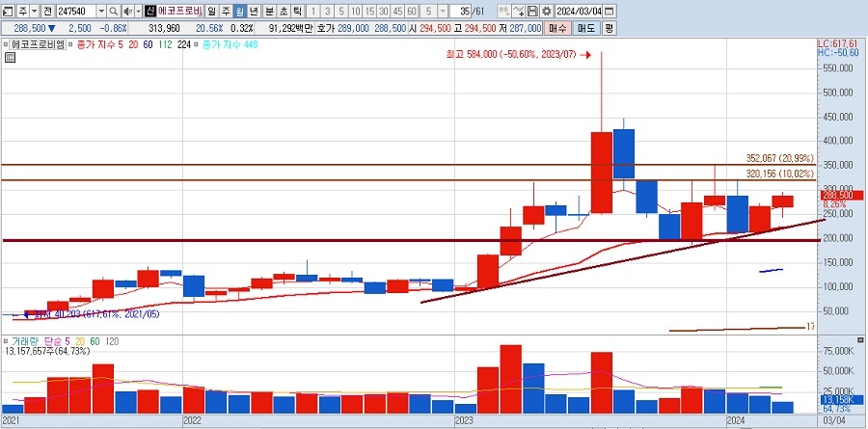The height and width of the screenshot is (429, 868).
Task: Open the 주 market type dropdown arrow
Action: [35, 11]
